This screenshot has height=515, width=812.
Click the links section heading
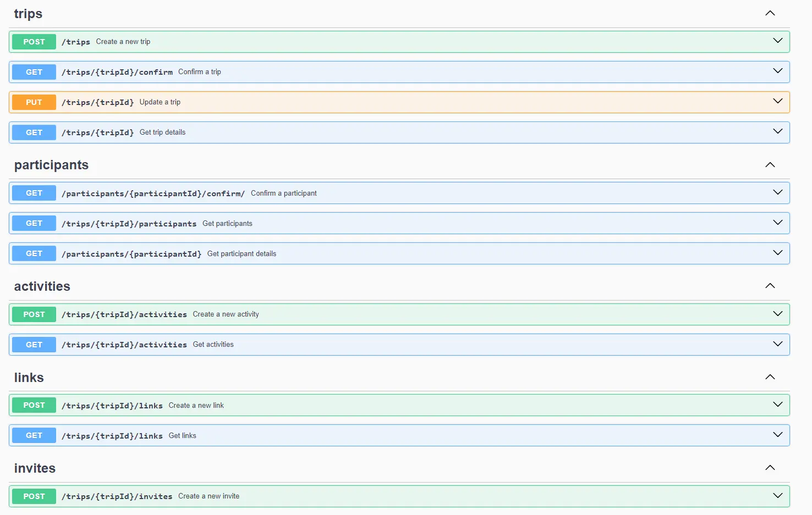(x=29, y=378)
